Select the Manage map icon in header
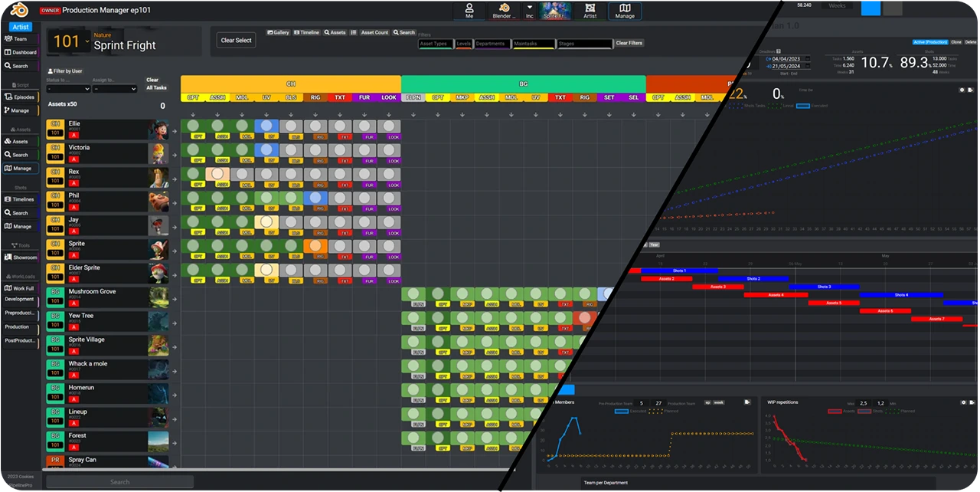 tap(625, 11)
